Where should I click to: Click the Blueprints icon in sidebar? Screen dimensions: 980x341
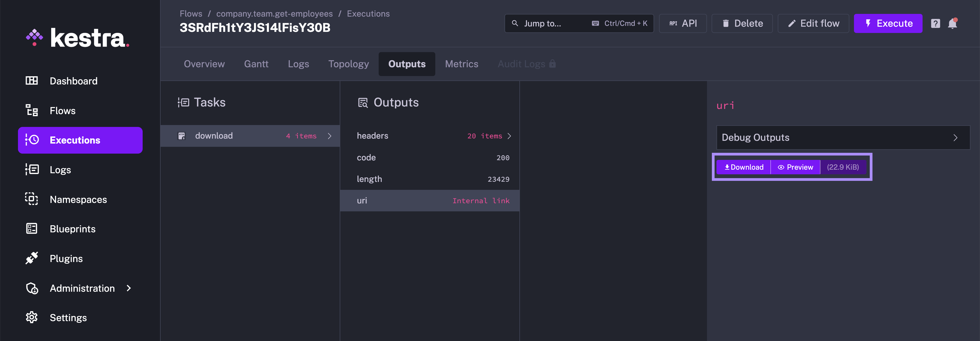pos(32,229)
